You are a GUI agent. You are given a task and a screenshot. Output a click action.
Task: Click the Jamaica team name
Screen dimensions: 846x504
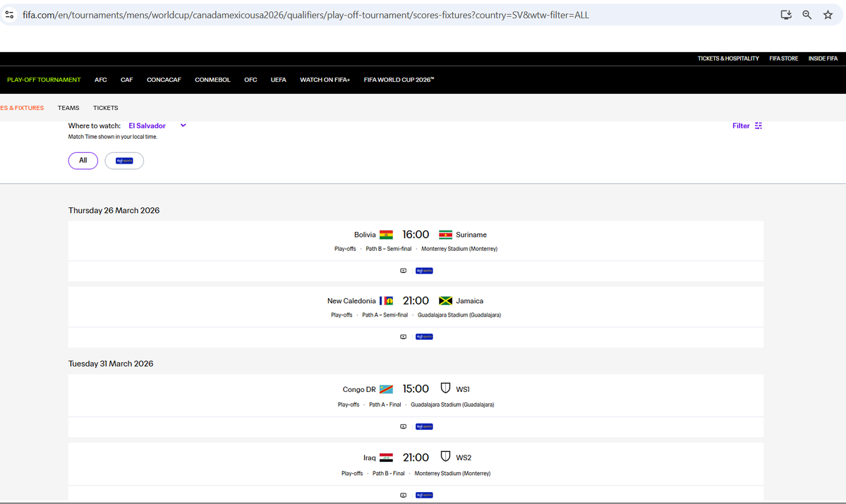pos(469,301)
